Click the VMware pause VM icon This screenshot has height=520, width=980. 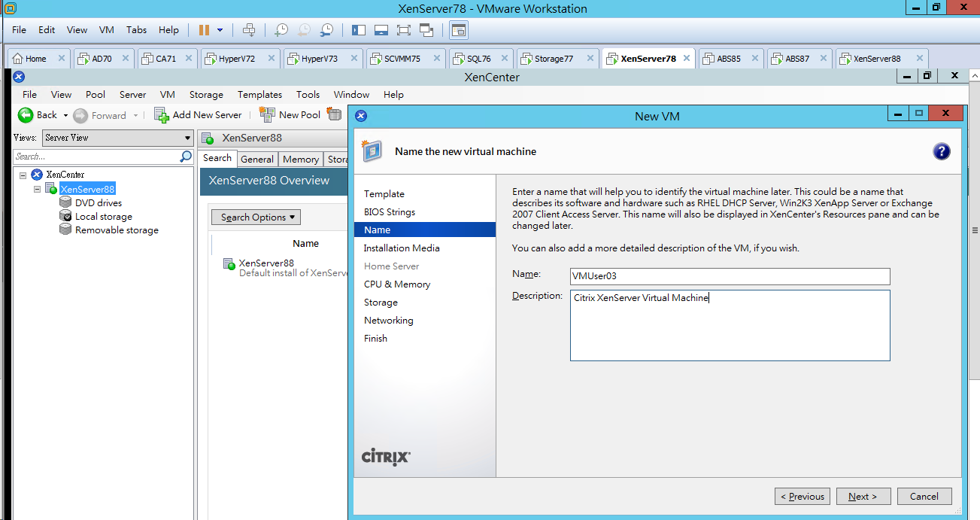click(x=204, y=30)
